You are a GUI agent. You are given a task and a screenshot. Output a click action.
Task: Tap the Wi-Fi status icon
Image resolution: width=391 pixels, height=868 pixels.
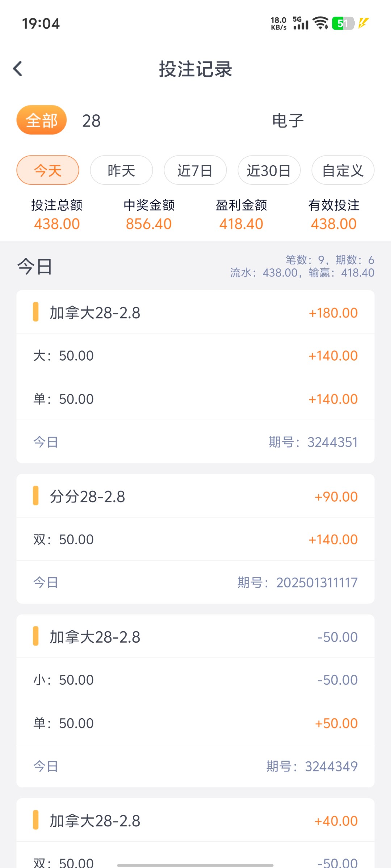[x=321, y=23]
